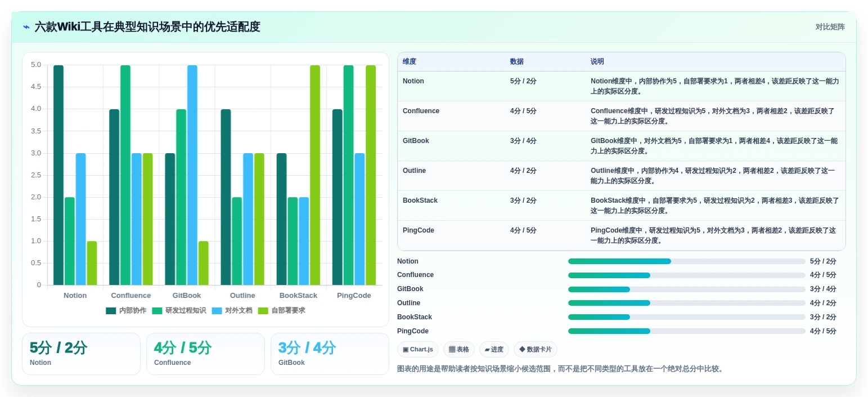The image size is (868, 397).
Task: Click 4分 / 2分 in Outline table row
Action: 523,171
